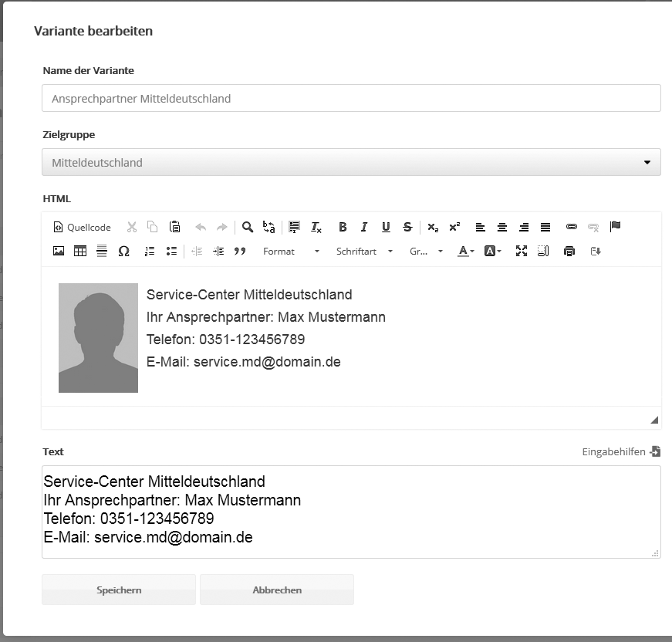The image size is (672, 642).
Task: Open the text color picker
Action: (x=464, y=251)
